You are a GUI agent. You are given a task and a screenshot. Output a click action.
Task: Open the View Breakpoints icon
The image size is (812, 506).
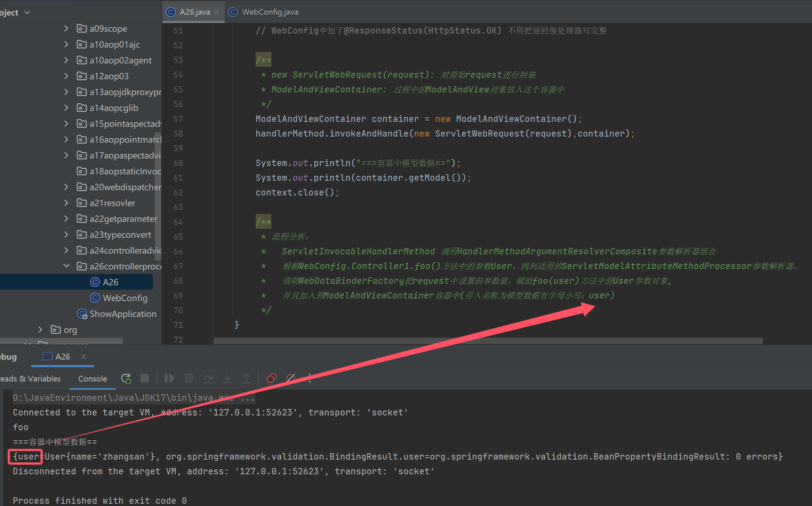pyautogui.click(x=271, y=378)
